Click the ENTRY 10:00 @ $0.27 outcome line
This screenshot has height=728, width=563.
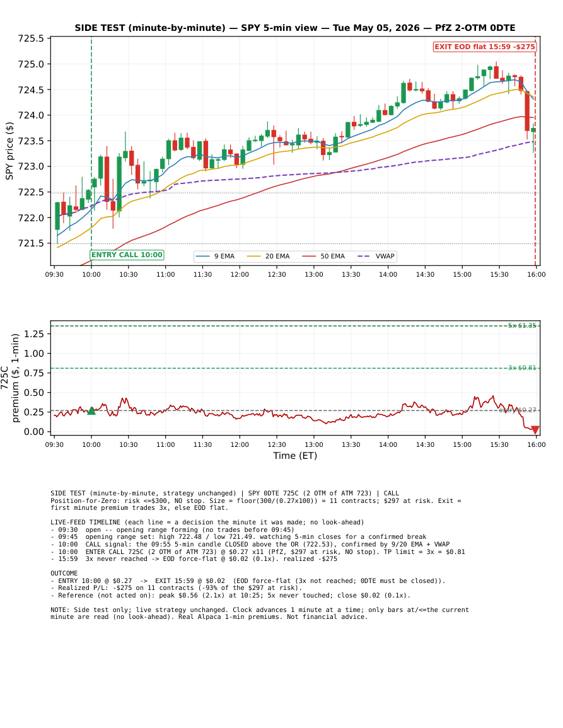(x=248, y=581)
